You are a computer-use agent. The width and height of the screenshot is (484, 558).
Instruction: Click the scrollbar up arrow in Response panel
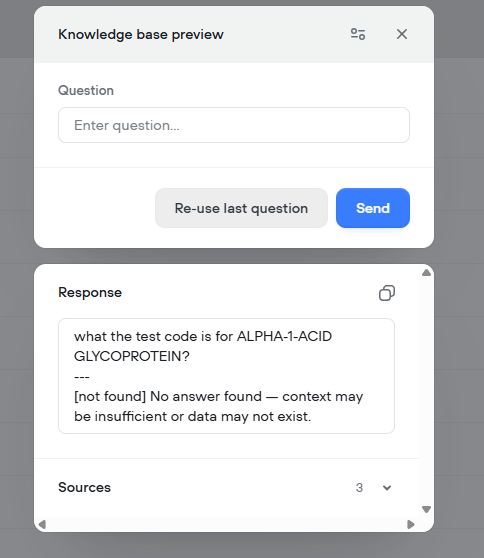coord(426,273)
